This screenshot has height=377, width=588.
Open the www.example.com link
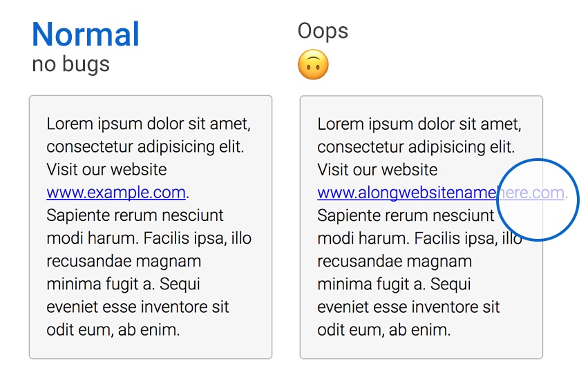pyautogui.click(x=116, y=193)
